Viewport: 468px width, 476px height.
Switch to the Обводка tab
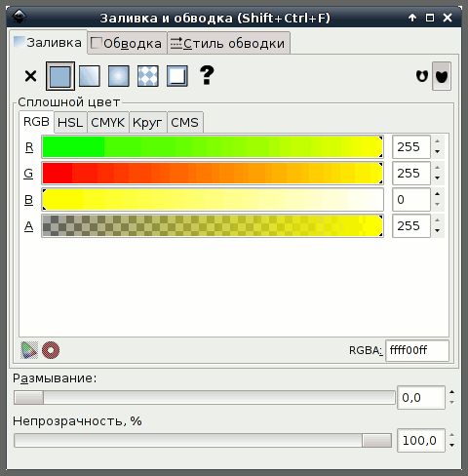pyautogui.click(x=127, y=43)
